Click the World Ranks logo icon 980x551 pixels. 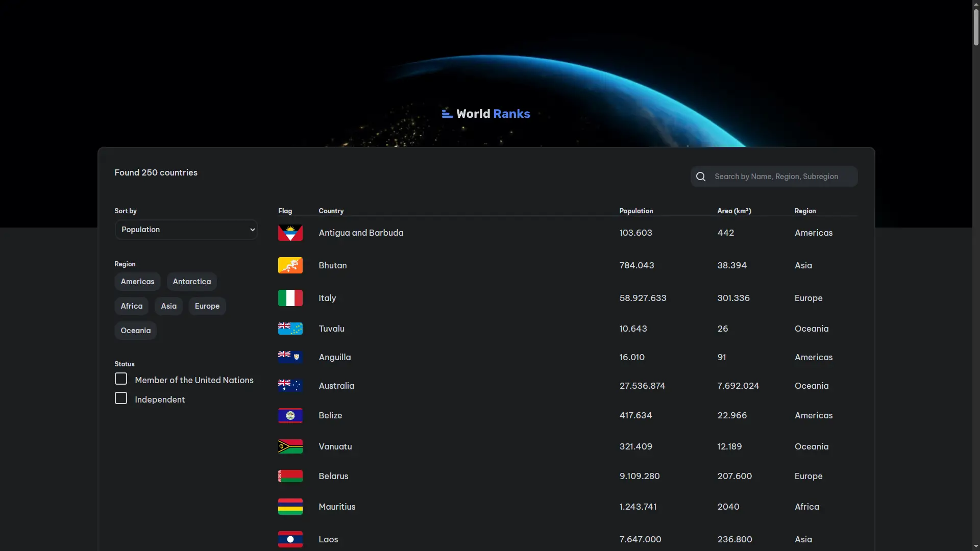[x=447, y=113]
